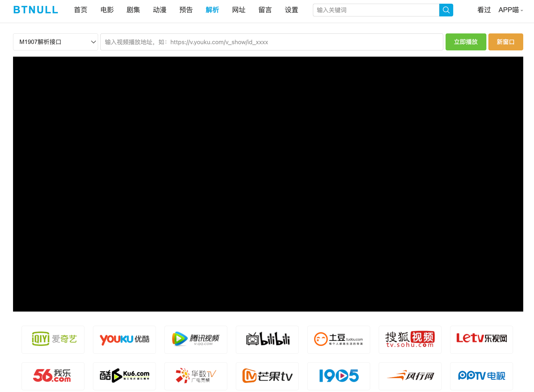Image resolution: width=534 pixels, height=392 pixels.
Task: Open the M1907解析接口 interface selector
Action: [55, 42]
